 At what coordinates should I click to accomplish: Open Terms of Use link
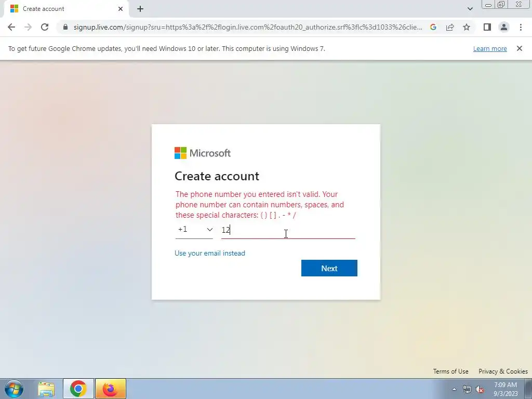(450, 371)
